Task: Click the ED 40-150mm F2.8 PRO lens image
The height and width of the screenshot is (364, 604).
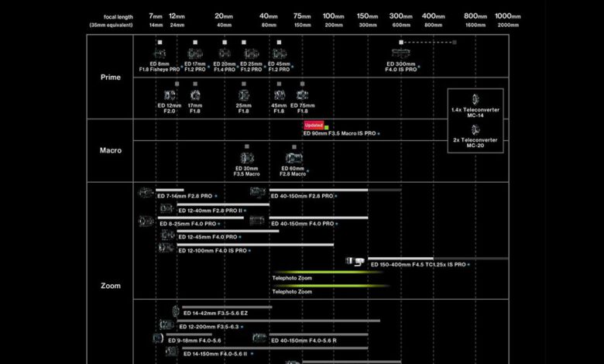Action: [x=257, y=192]
